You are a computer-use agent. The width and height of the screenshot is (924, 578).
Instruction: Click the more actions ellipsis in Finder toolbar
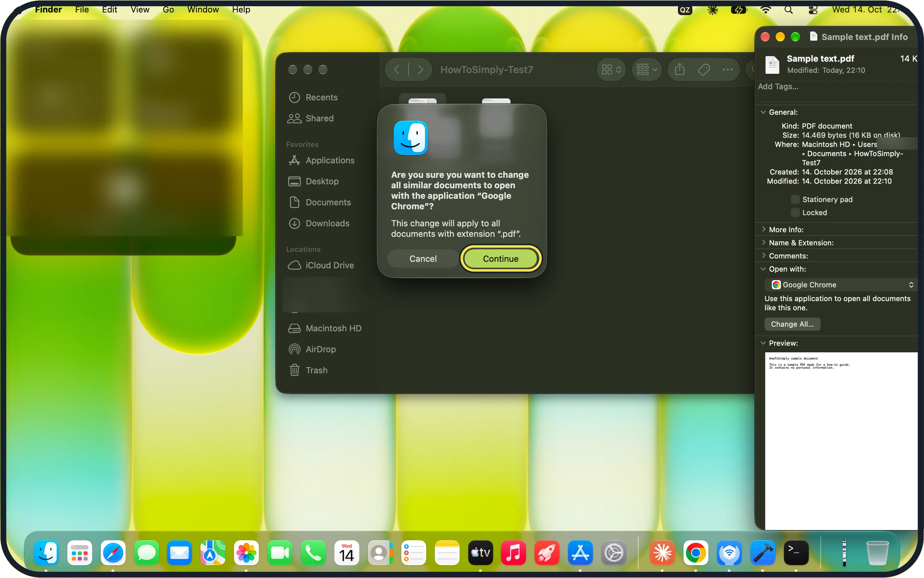[x=727, y=70]
